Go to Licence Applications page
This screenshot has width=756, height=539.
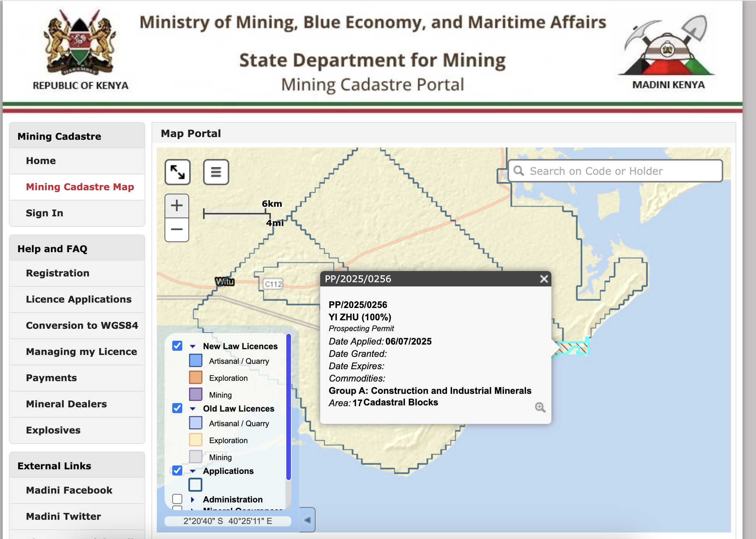coord(79,299)
